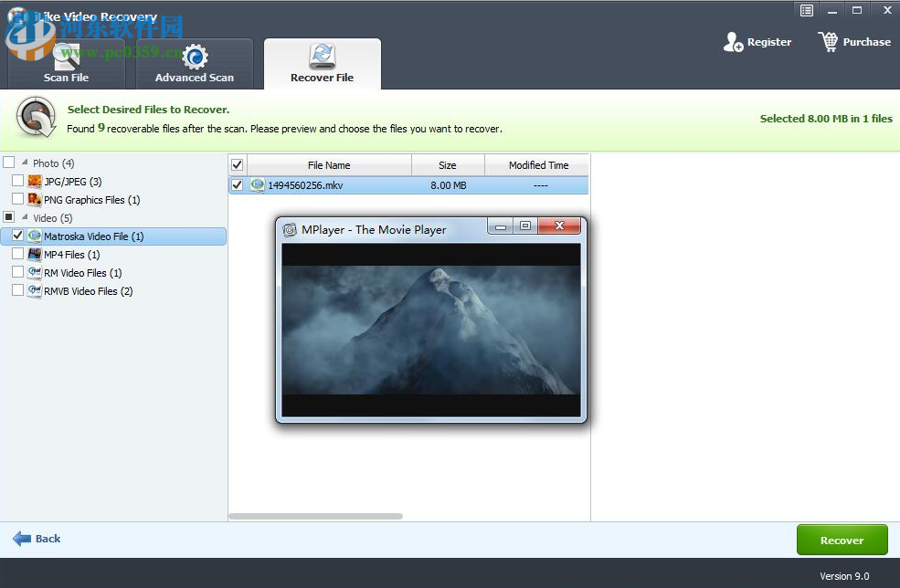Click the MPlayer window icon
This screenshot has height=588, width=900.
pyautogui.click(x=291, y=229)
